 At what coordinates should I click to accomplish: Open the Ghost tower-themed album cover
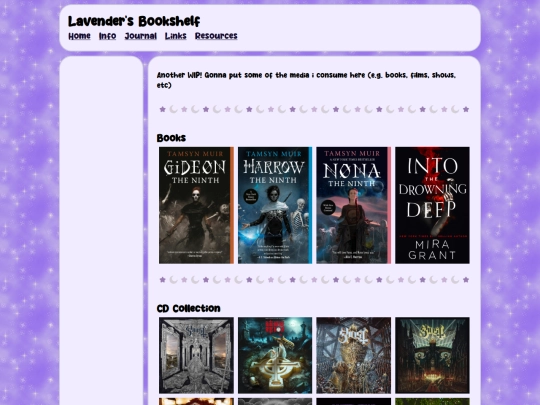pyautogui.click(x=354, y=355)
